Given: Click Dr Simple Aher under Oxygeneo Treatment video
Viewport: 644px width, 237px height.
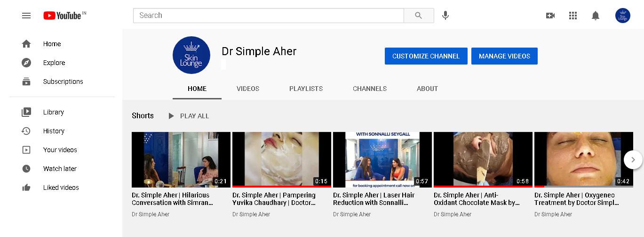Looking at the screenshot, I should click(553, 214).
